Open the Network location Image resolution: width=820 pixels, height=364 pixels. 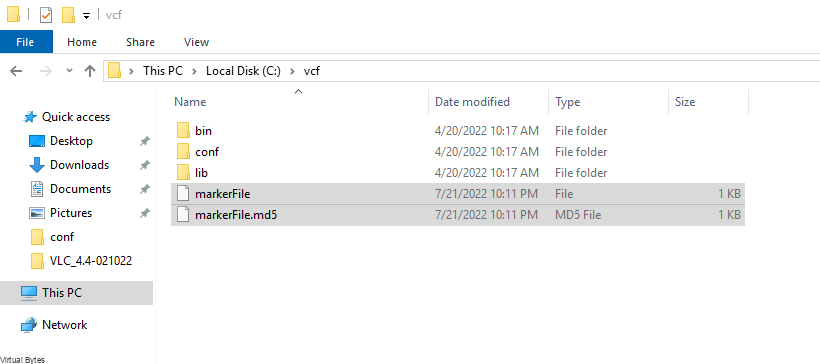tap(64, 325)
